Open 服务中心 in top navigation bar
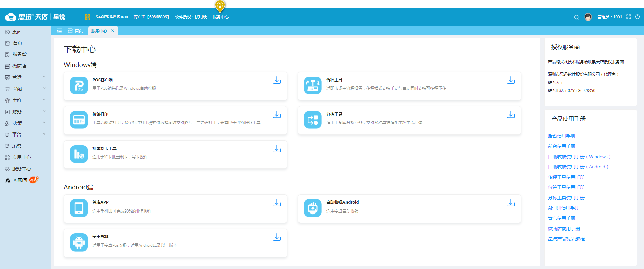644x269 pixels. (x=220, y=17)
